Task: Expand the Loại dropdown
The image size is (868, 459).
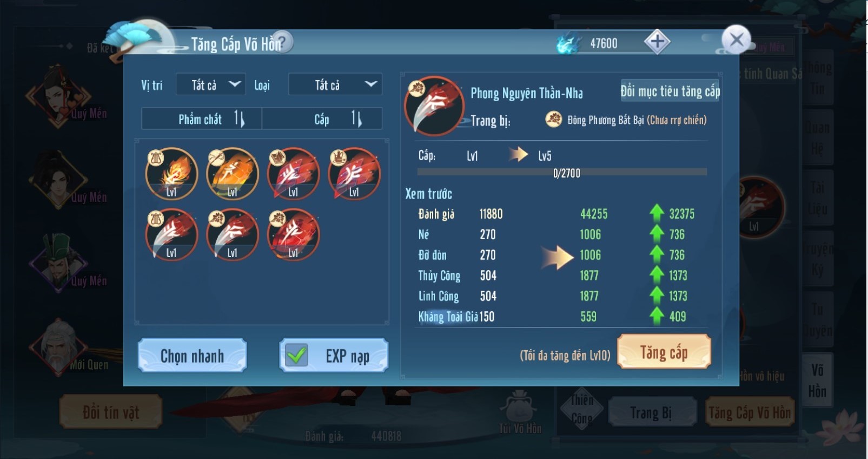Action: tap(335, 84)
